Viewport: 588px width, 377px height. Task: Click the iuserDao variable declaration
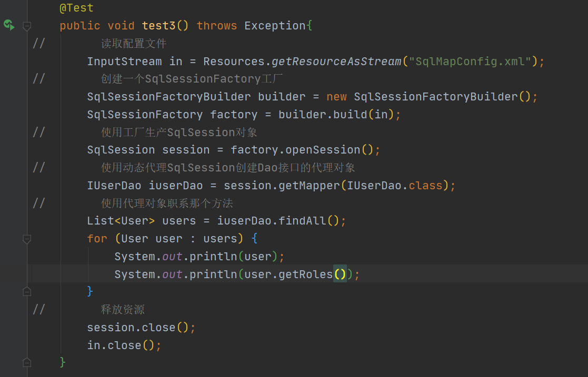coord(176,186)
